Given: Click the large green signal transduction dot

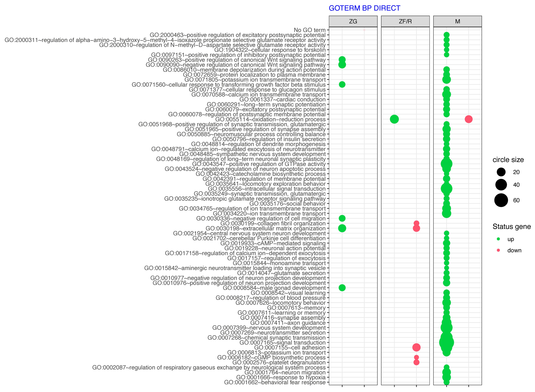Looking at the screenshot, I should coord(446,342).
